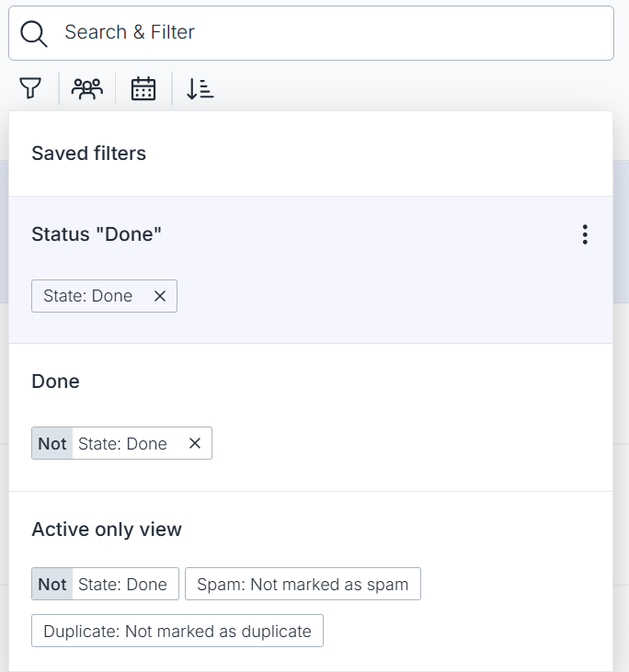Viewport: 629px width, 672px height.
Task: Click the Saved filters heading
Action: tap(89, 153)
